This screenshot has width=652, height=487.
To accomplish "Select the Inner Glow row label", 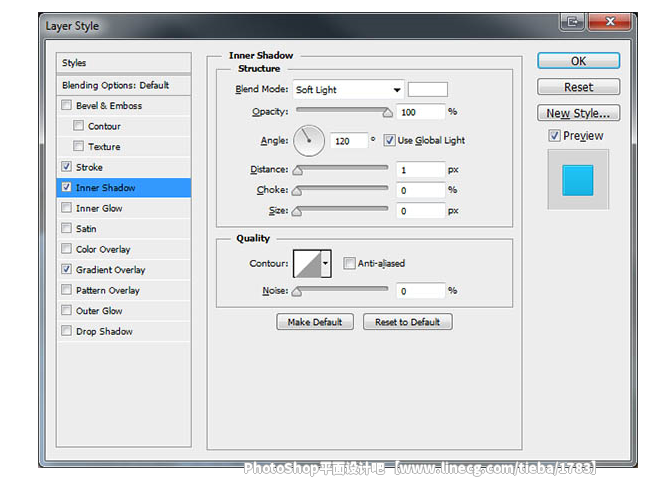I will [x=99, y=208].
